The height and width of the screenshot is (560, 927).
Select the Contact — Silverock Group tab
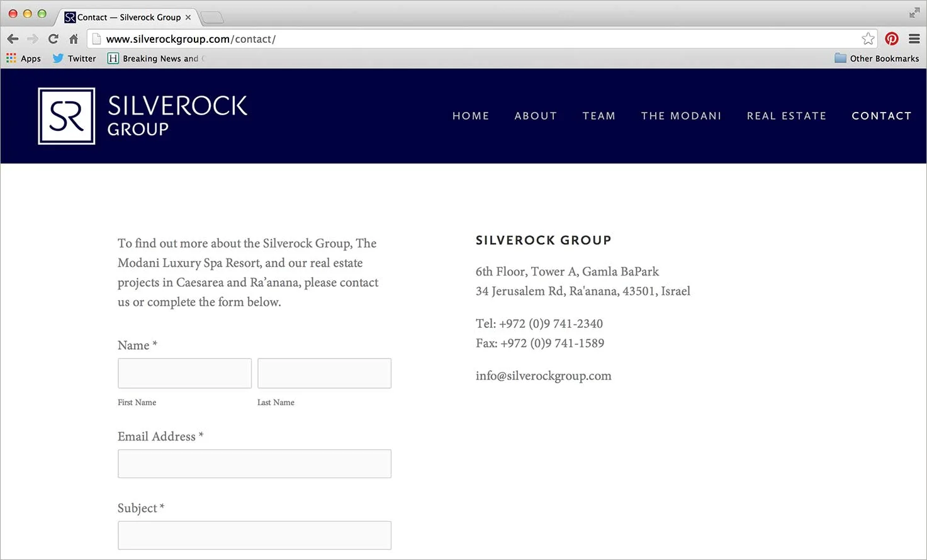tap(128, 18)
